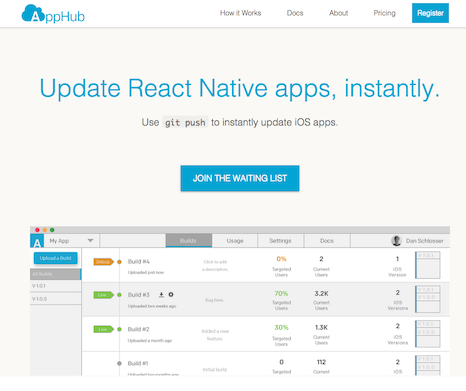Open the About page
The height and width of the screenshot is (391, 466).
[x=338, y=13]
